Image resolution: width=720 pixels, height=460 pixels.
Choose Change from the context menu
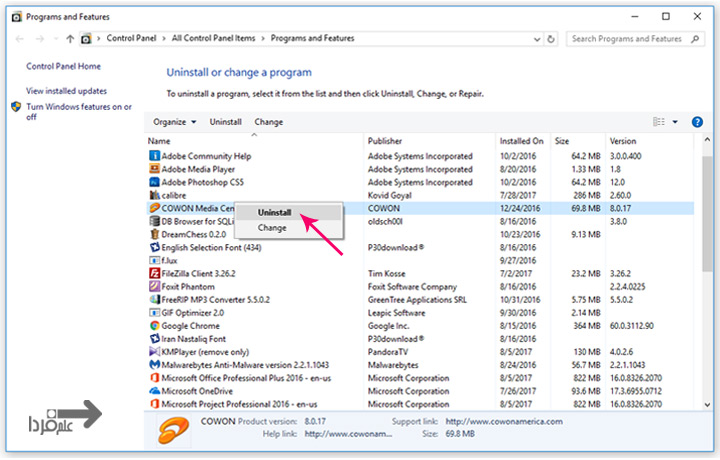click(272, 228)
